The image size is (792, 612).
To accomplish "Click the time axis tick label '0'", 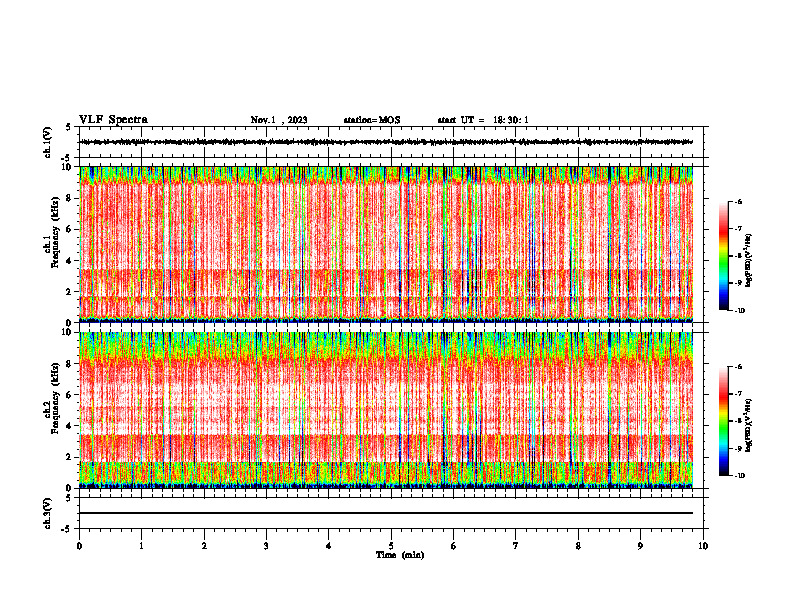I will (79, 546).
